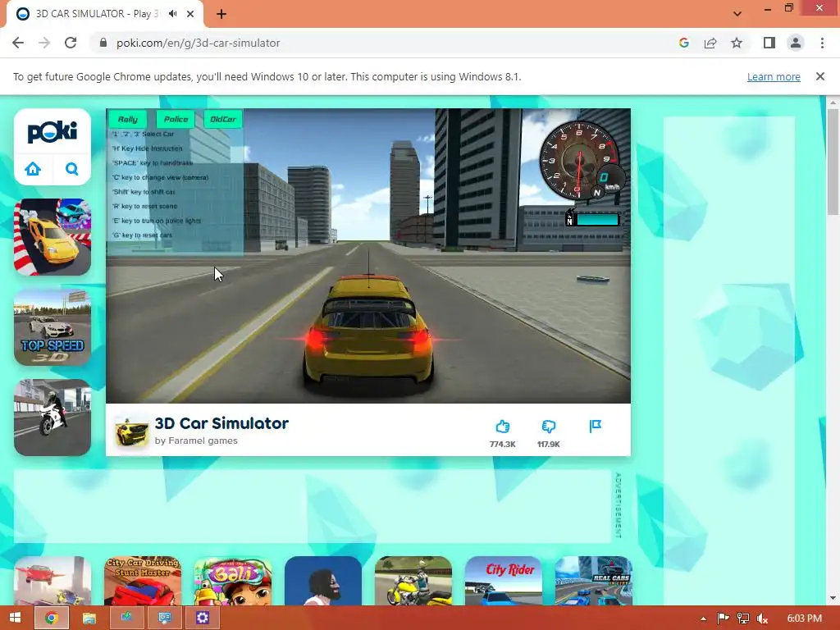Click the "'R' key to reset scene" instruction
The image size is (840, 630).
pyautogui.click(x=144, y=206)
